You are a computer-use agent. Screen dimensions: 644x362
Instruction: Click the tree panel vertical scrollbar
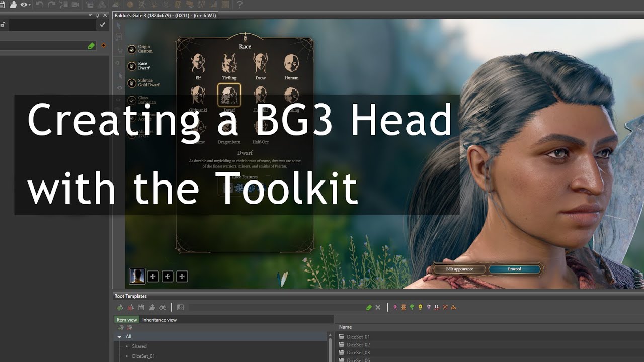[x=330, y=349]
